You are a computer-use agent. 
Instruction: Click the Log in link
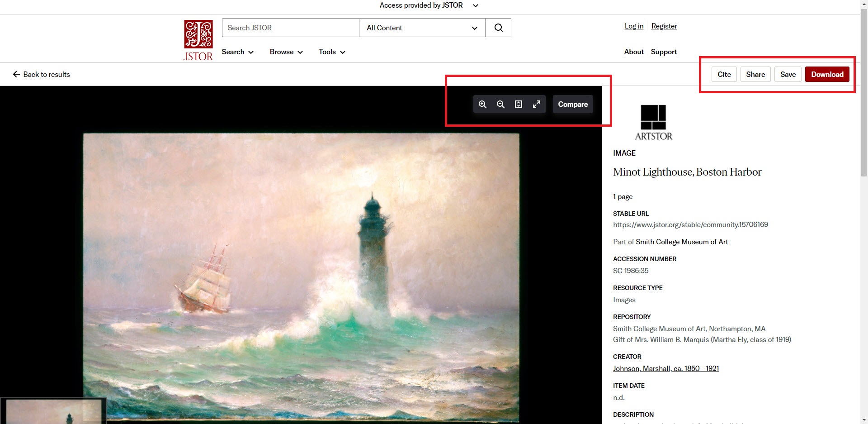[634, 26]
